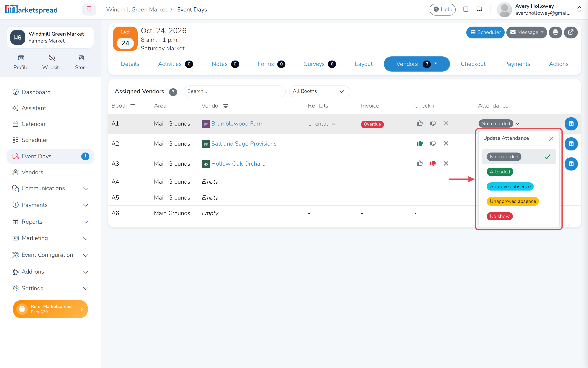Switch to the Details tab
588x368 pixels.
[130, 64]
